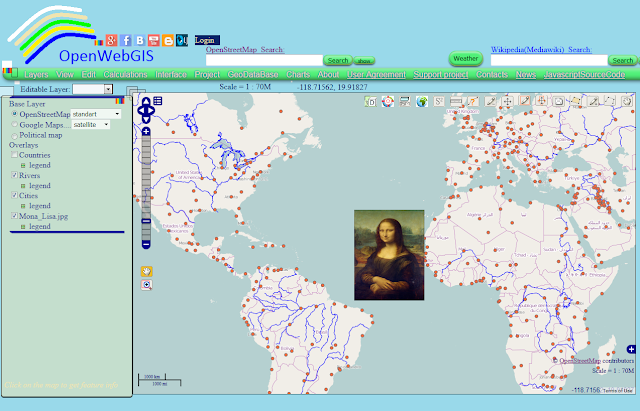640x411 pixels.
Task: Select the ruler distance measurement tool
Action: pyautogui.click(x=456, y=101)
